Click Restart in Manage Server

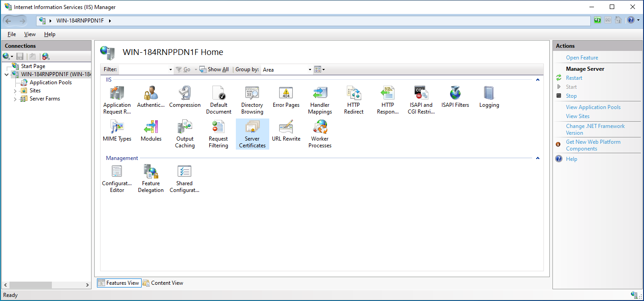[x=574, y=78]
